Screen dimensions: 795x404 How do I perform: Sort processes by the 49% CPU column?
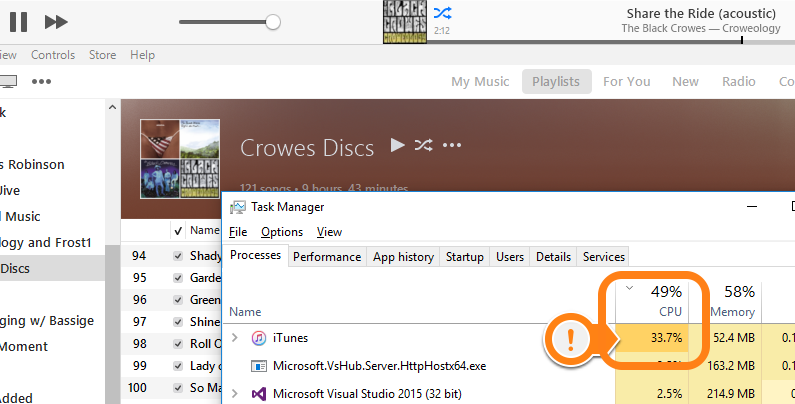(x=652, y=301)
